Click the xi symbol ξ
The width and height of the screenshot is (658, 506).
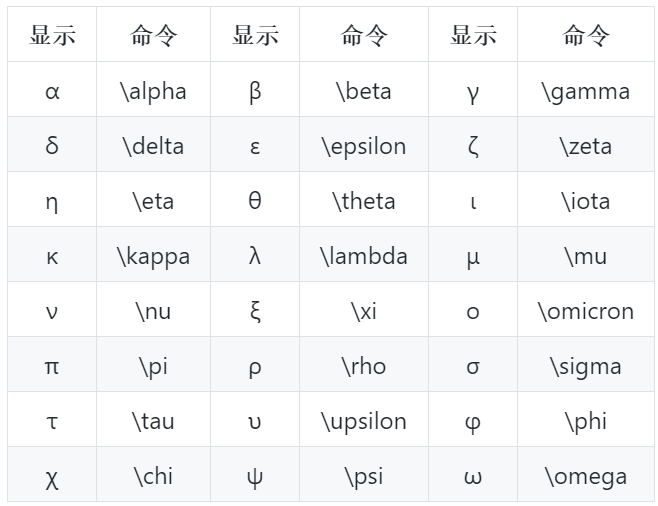point(255,312)
